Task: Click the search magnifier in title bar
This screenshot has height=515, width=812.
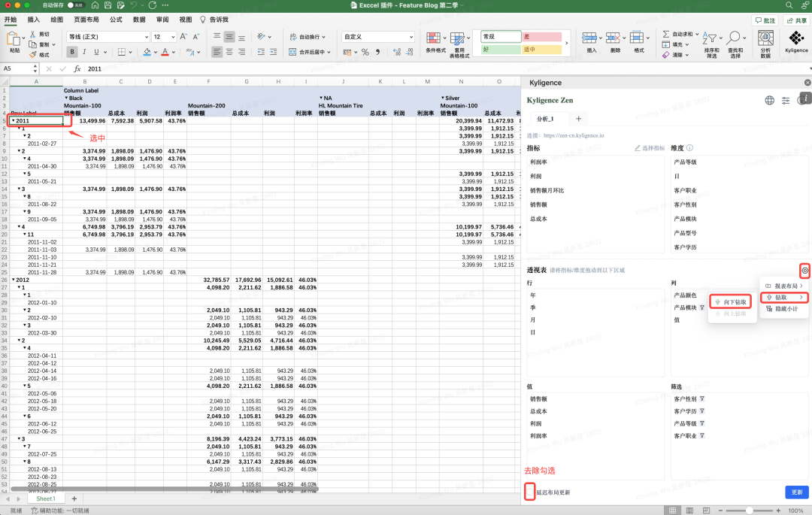Action: (789, 5)
